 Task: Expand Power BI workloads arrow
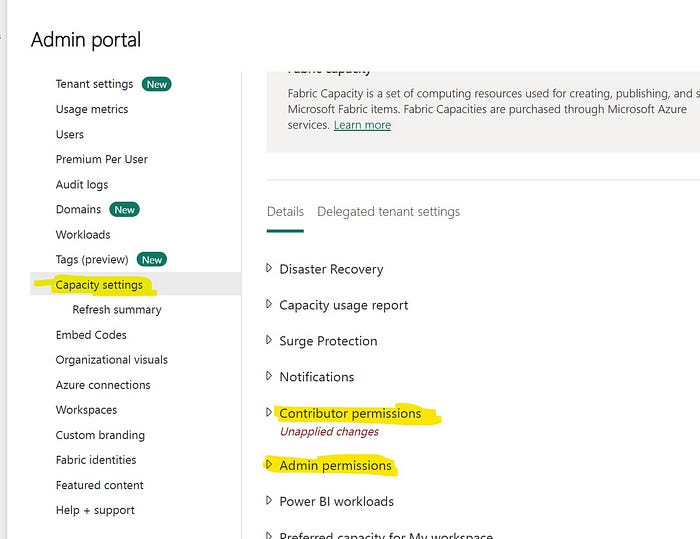tap(269, 500)
